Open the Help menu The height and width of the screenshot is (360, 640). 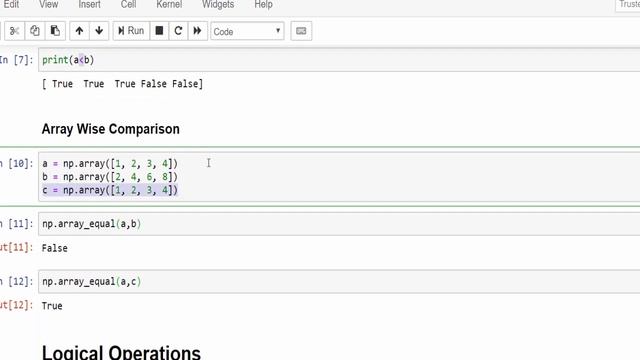pyautogui.click(x=263, y=5)
